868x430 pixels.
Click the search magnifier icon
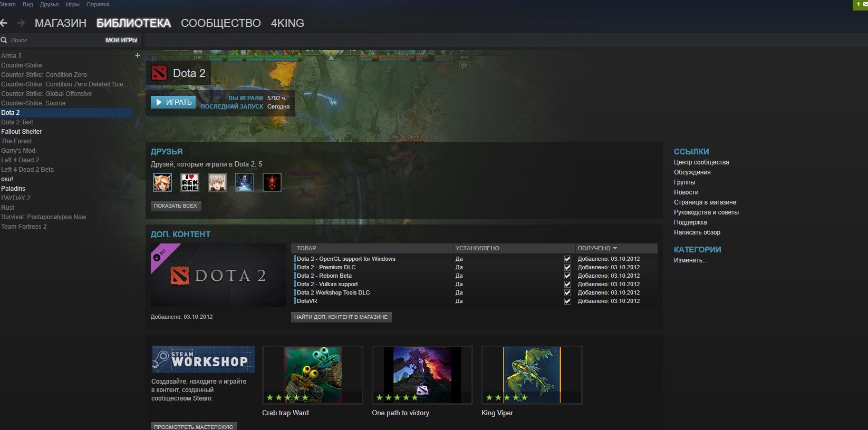click(4, 40)
